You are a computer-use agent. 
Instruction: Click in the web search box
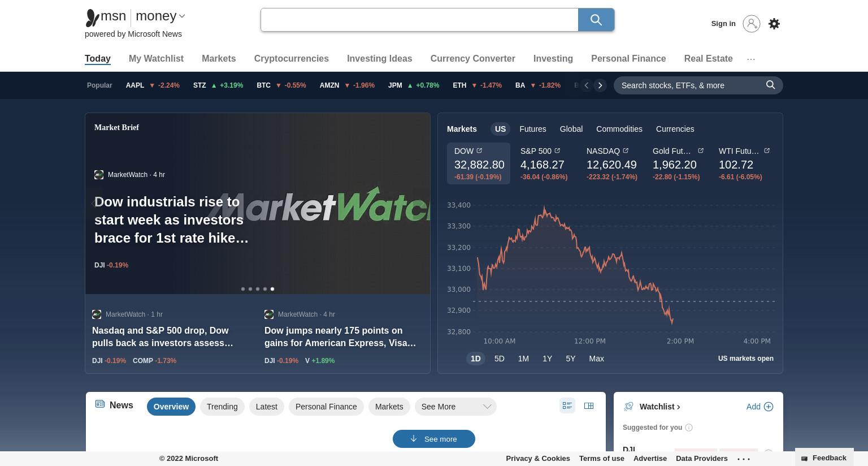click(x=419, y=20)
